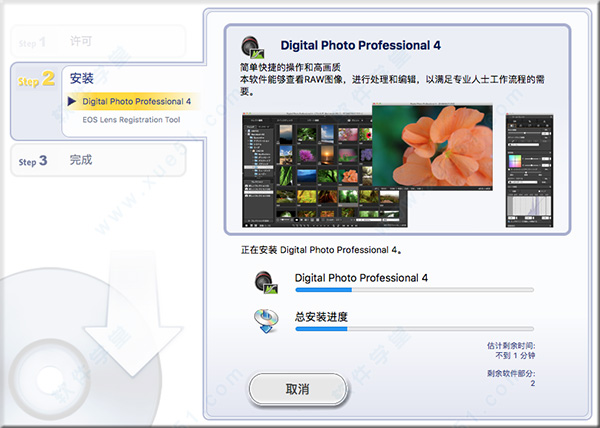Click the 简单快捷的操作和高画质 description line
The width and height of the screenshot is (600, 428).
tap(290, 68)
